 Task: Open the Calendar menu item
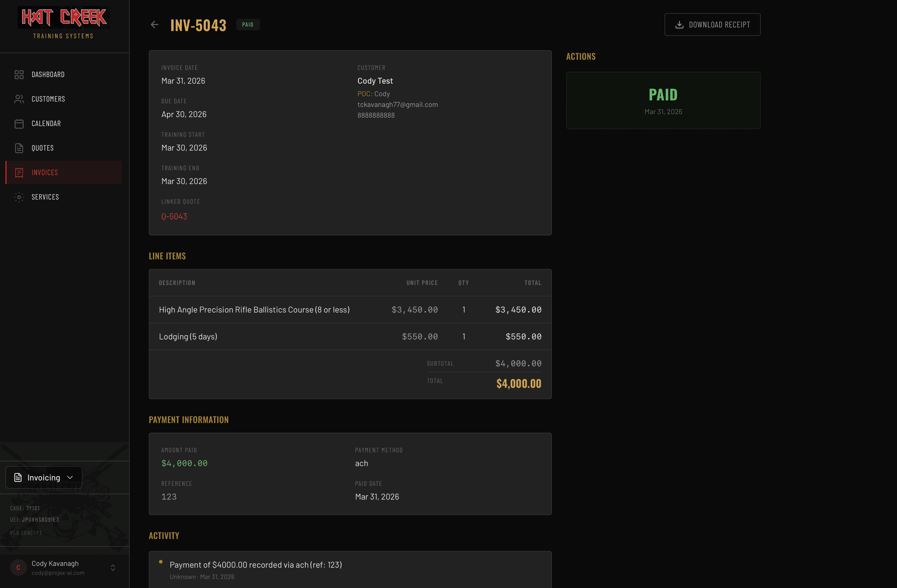64,124
